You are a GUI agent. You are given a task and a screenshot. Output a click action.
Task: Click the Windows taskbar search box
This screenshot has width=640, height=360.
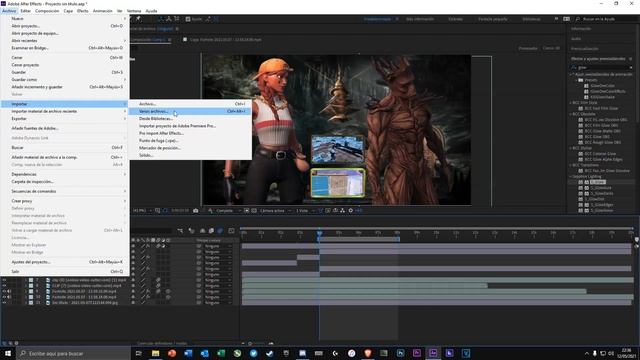[x=73, y=353]
